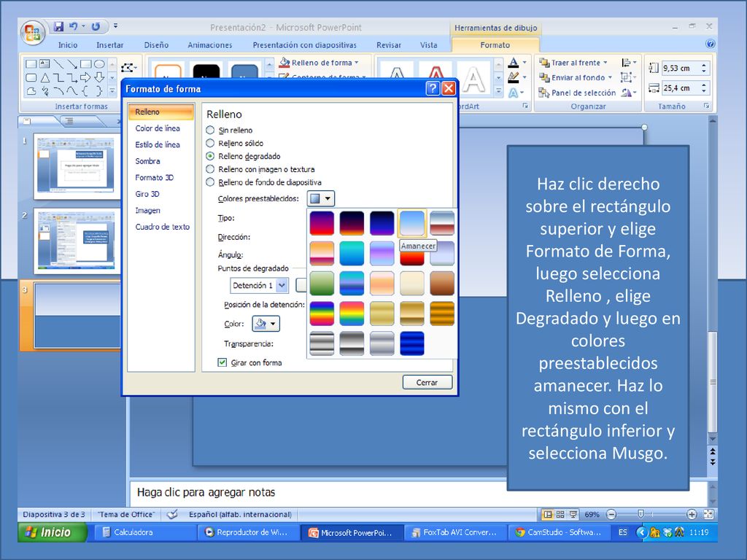
Task: Choose the Amanecer preset gradient swatch
Action: pos(411,223)
